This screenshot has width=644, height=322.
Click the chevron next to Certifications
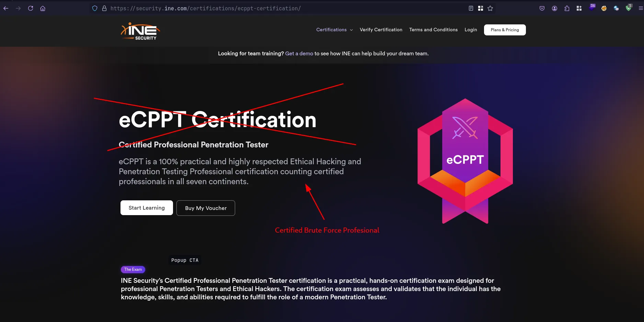click(351, 30)
